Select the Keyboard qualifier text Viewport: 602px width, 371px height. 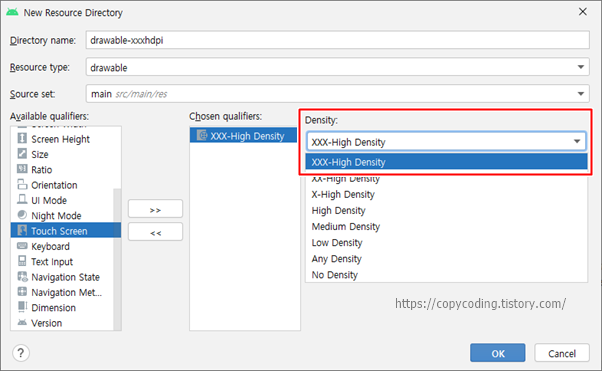pos(50,246)
